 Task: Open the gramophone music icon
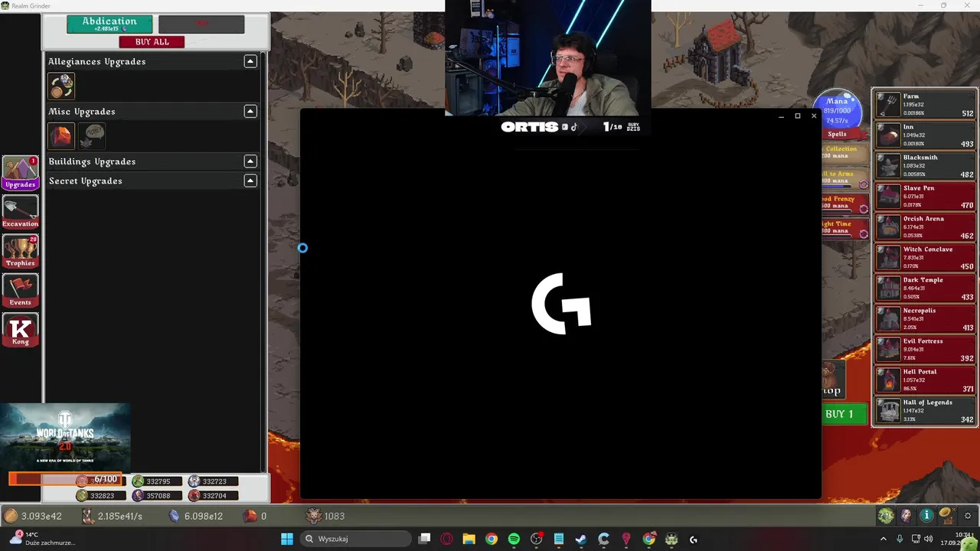tap(946, 516)
